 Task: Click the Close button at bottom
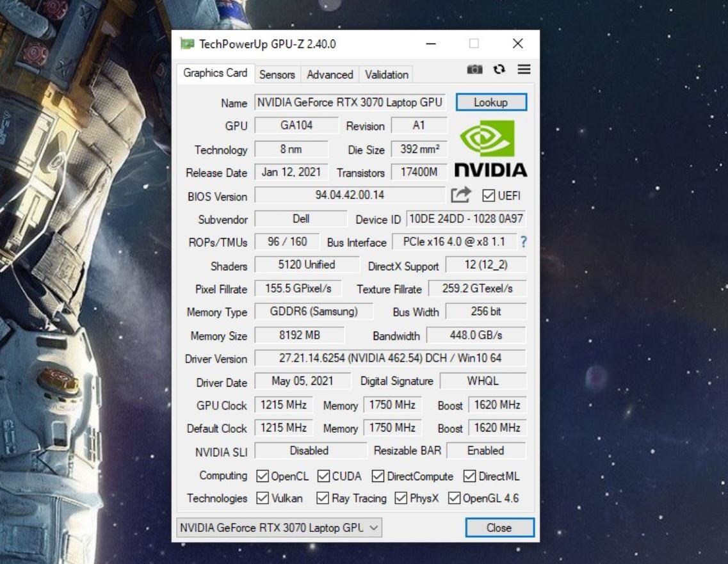[499, 528]
